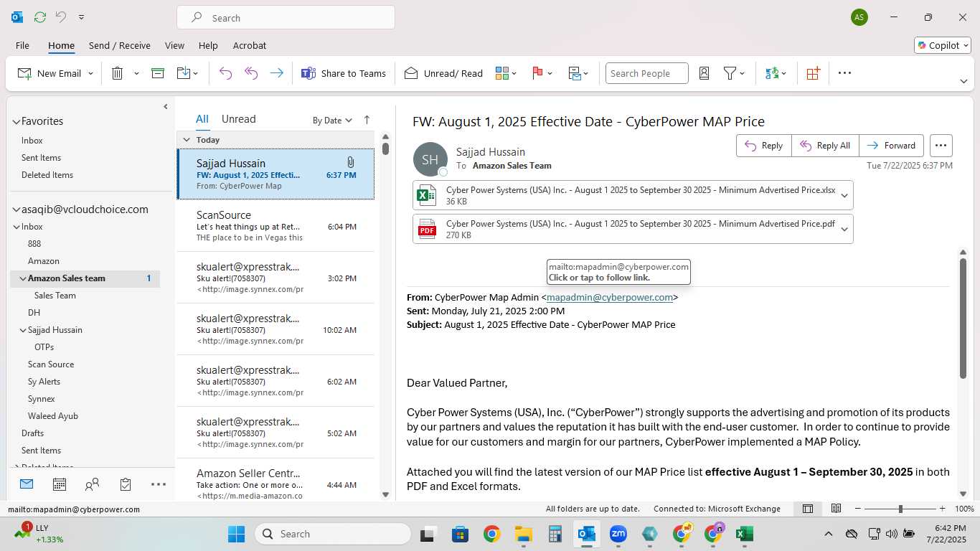Click Reply All button in reading pane
This screenshot has width=980, height=551.
[x=825, y=146]
